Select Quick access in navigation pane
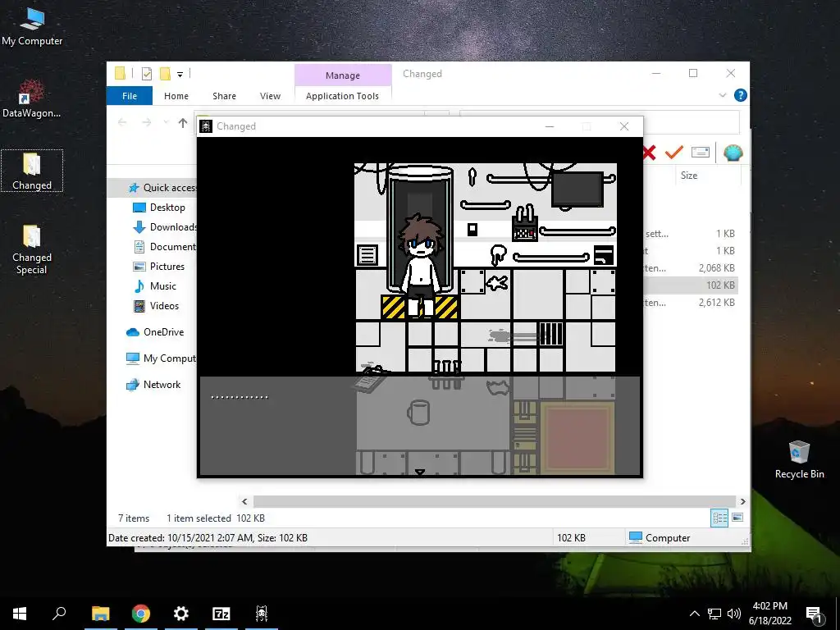This screenshot has height=630, width=840. 162,188
